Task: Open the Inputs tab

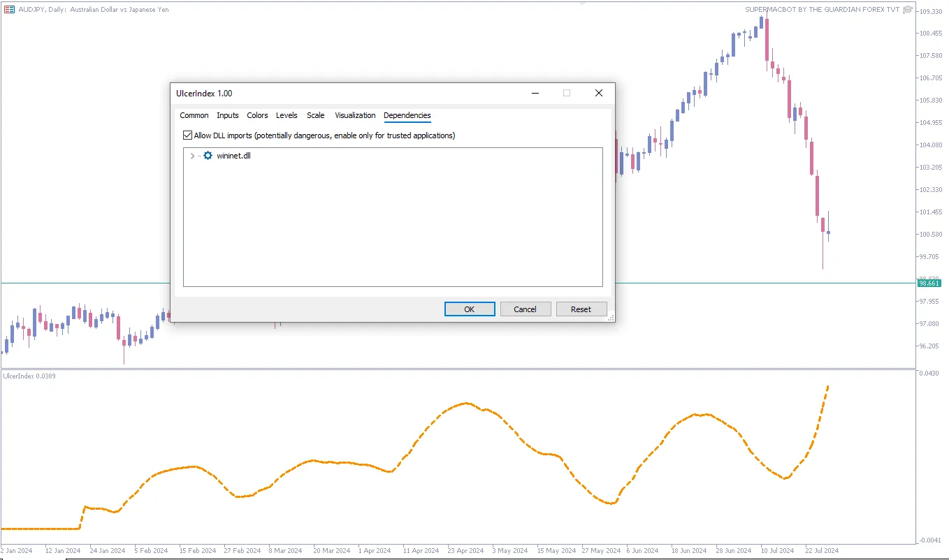Action: point(228,115)
